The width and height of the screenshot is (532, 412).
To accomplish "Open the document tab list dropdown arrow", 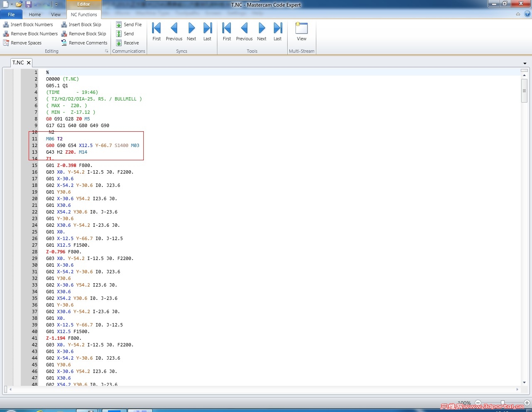I will 525,63.
